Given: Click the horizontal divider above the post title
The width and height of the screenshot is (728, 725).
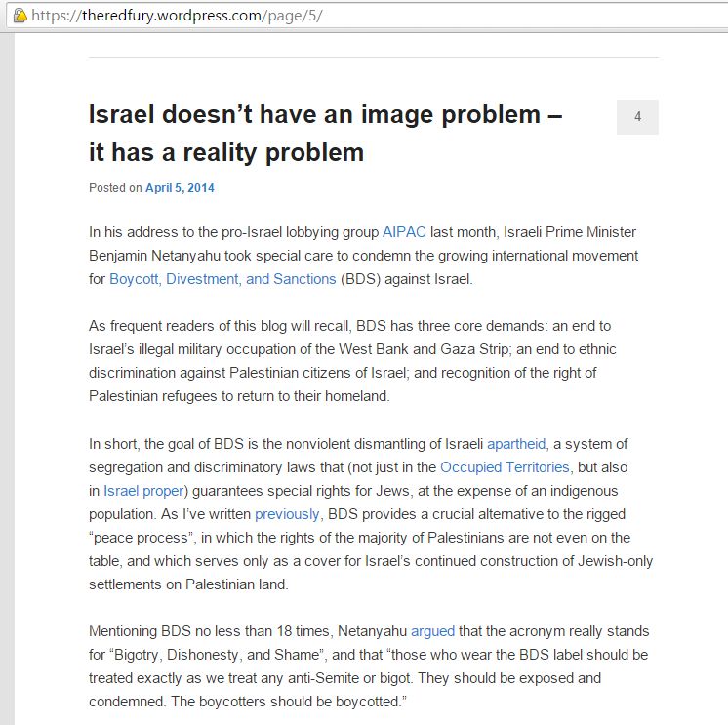Looking at the screenshot, I should click(x=373, y=58).
